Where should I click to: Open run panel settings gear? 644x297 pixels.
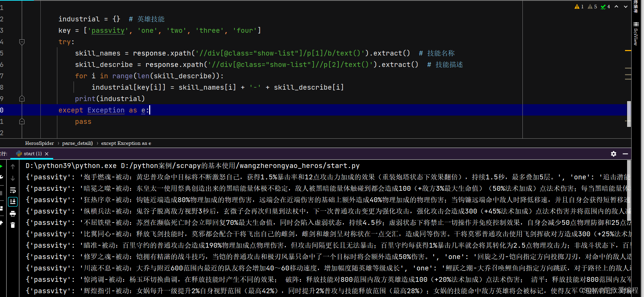tap(614, 154)
